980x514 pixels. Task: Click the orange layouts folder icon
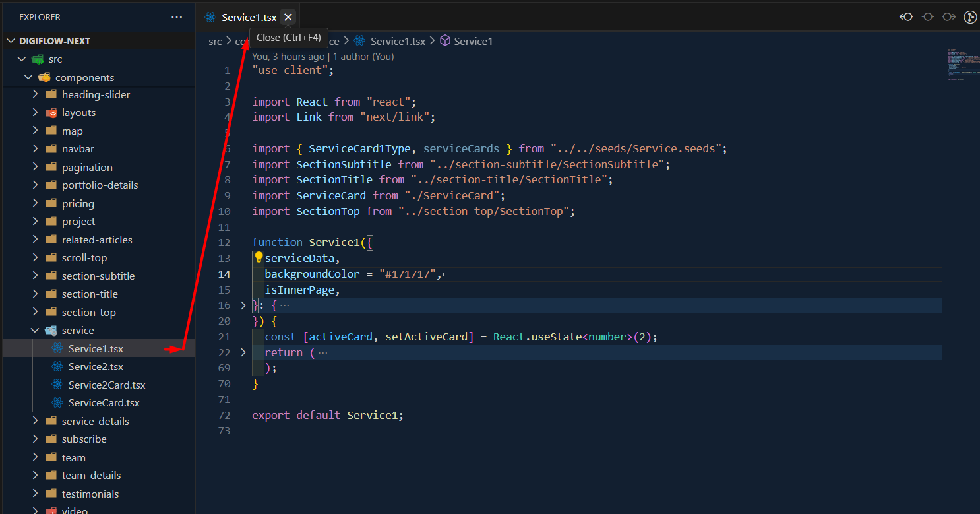click(x=51, y=113)
